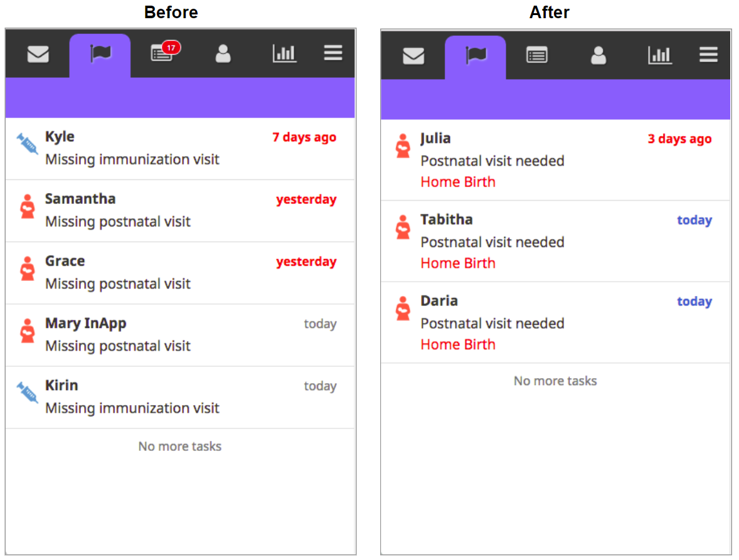739x560 pixels.
Task: Open the Contacts person icon in Before panel
Action: (x=223, y=53)
